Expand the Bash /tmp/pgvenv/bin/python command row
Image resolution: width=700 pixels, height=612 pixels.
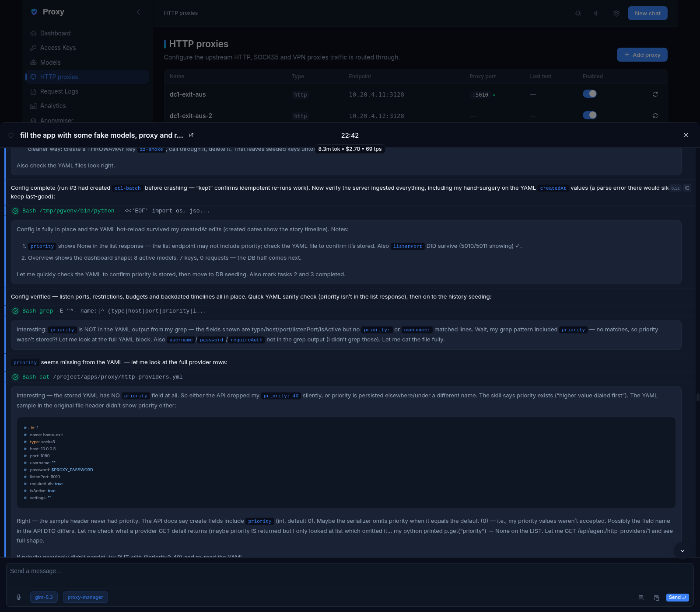coord(350,211)
